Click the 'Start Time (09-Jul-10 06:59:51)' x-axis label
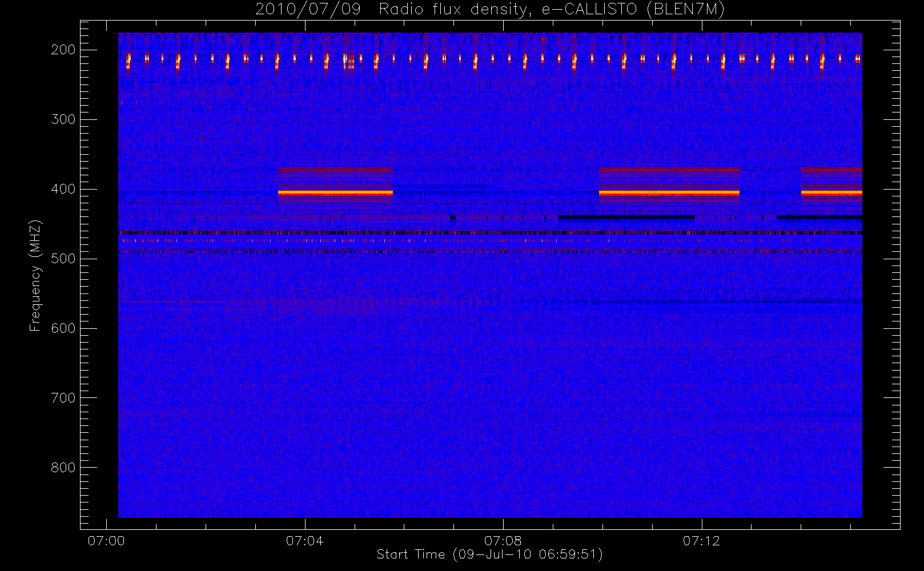The width and height of the screenshot is (924, 571). (490, 554)
